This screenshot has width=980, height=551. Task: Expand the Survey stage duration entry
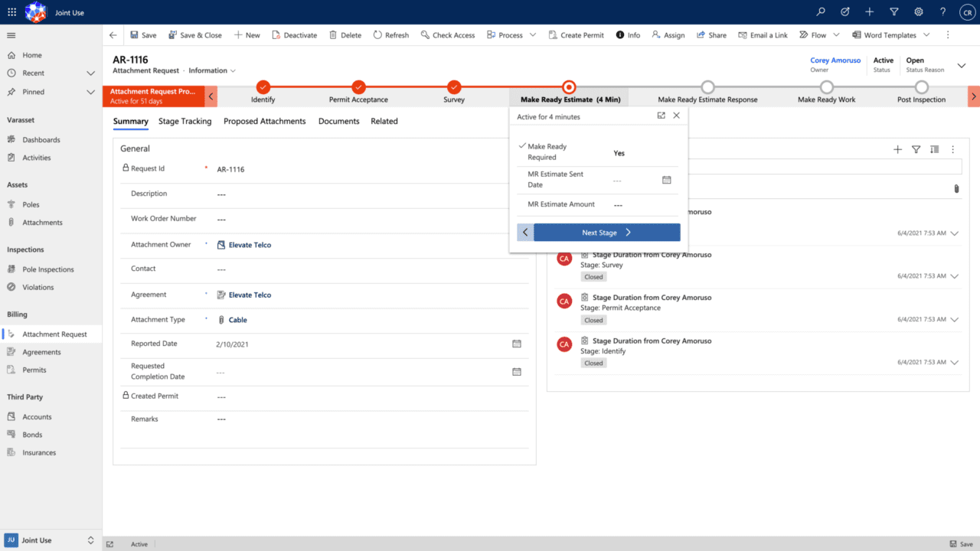[954, 276]
